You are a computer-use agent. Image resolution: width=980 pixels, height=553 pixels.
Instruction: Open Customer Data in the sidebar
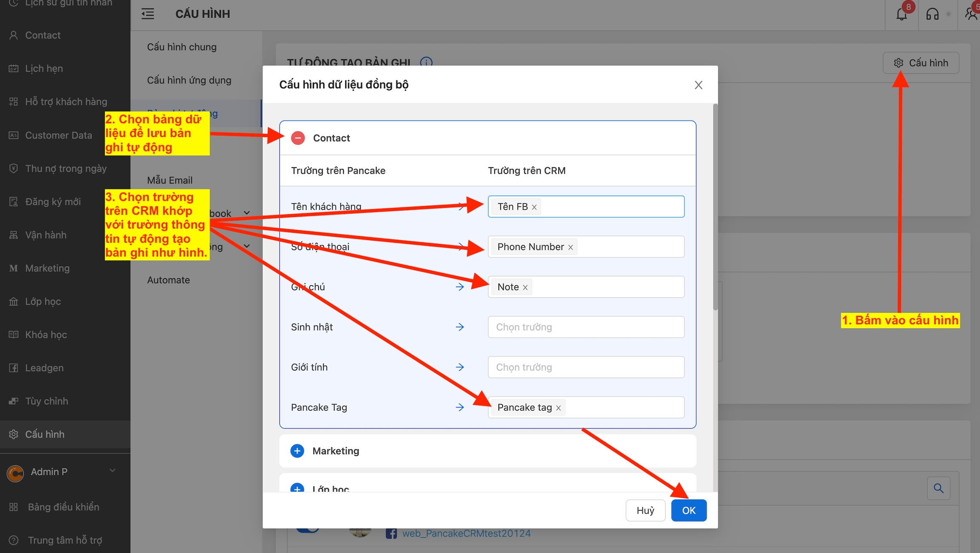coord(58,135)
